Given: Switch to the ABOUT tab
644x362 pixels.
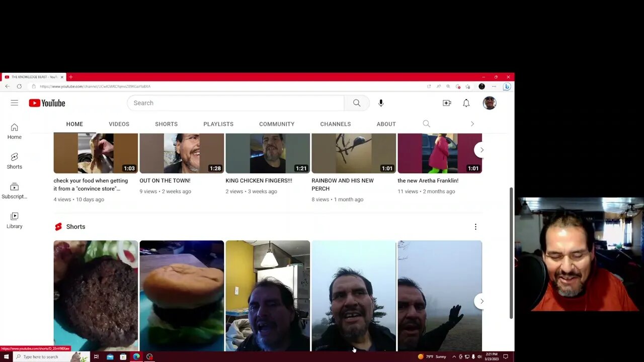Looking at the screenshot, I should [386, 124].
